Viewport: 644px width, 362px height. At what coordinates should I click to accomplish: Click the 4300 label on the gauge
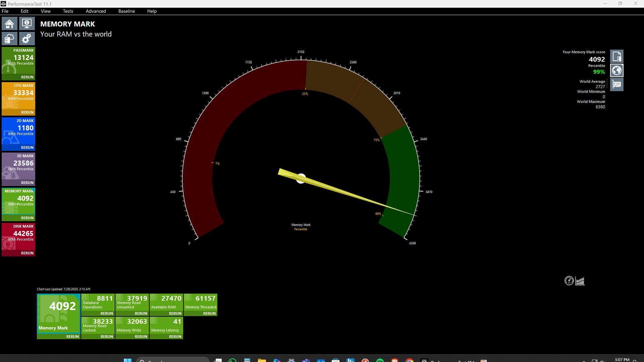pyautogui.click(x=412, y=243)
